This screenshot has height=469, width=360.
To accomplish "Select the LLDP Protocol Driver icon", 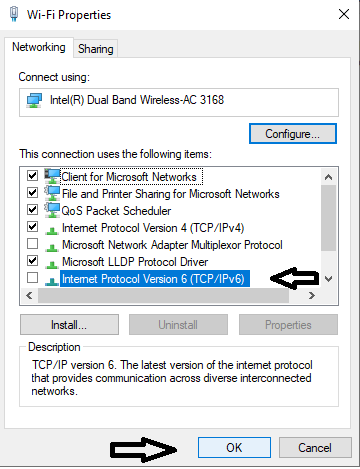I will pos(52,264).
